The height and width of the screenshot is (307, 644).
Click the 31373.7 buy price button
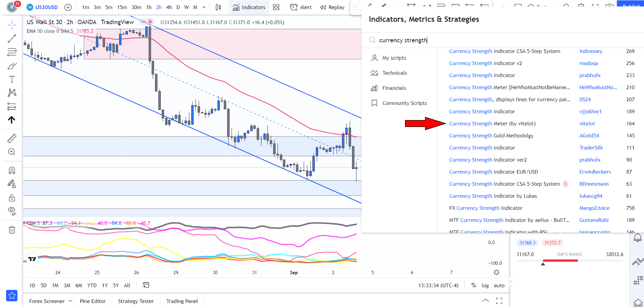(x=552, y=243)
